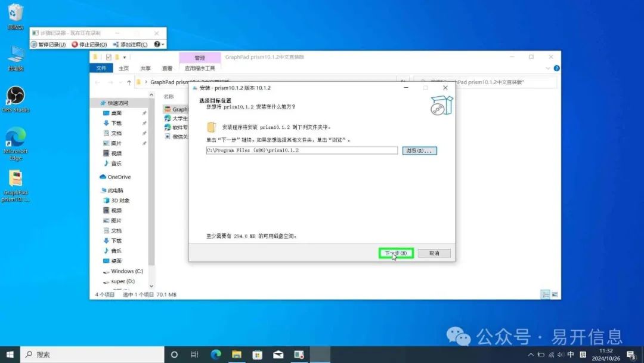Open the notification center icon
The width and height of the screenshot is (644, 363).
(x=631, y=355)
